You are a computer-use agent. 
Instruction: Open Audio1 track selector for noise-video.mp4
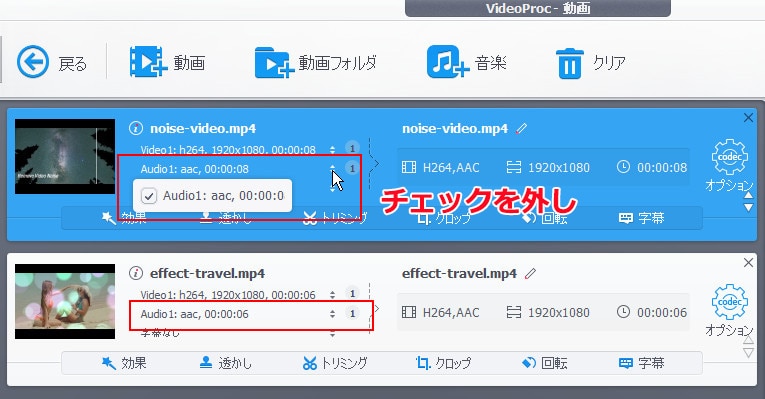coord(332,169)
